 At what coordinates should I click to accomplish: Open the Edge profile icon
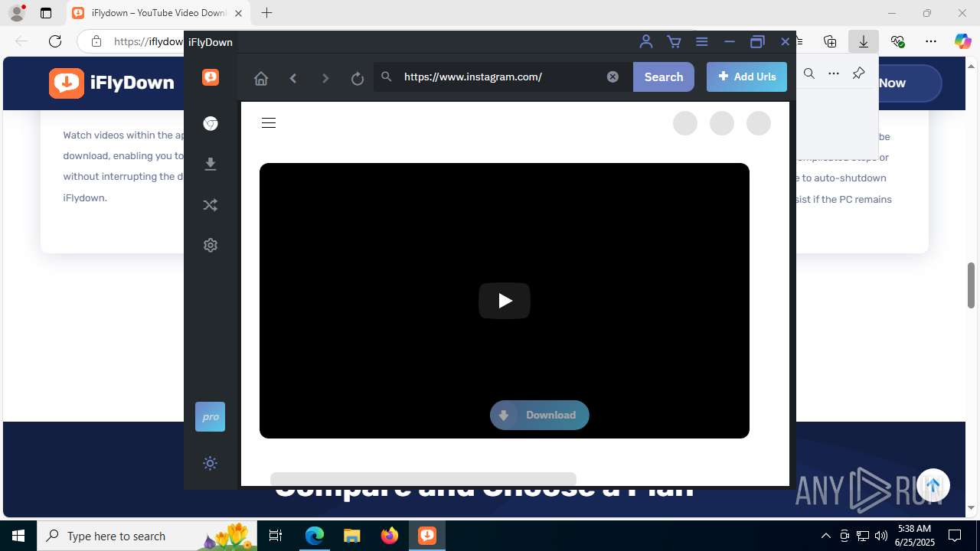coord(17,13)
